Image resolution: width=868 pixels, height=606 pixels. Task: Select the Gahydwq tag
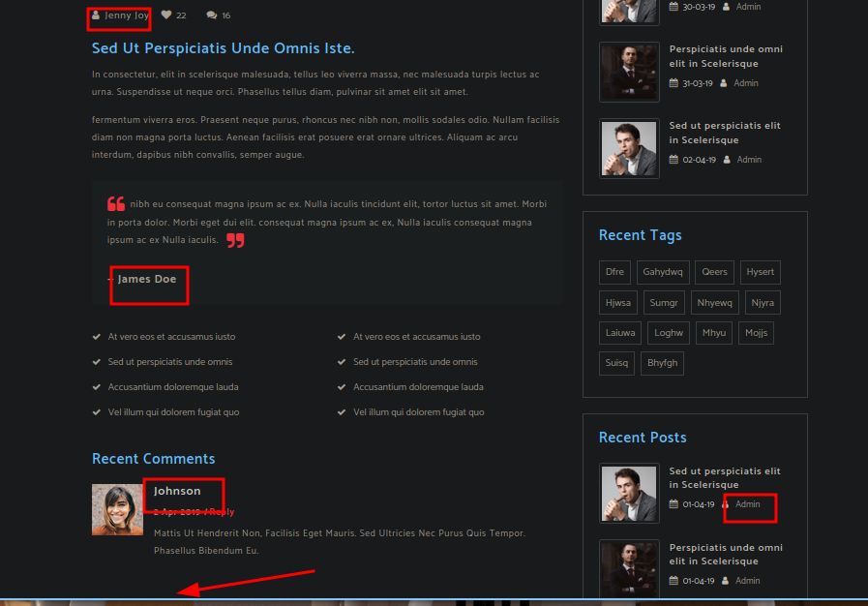(x=664, y=272)
